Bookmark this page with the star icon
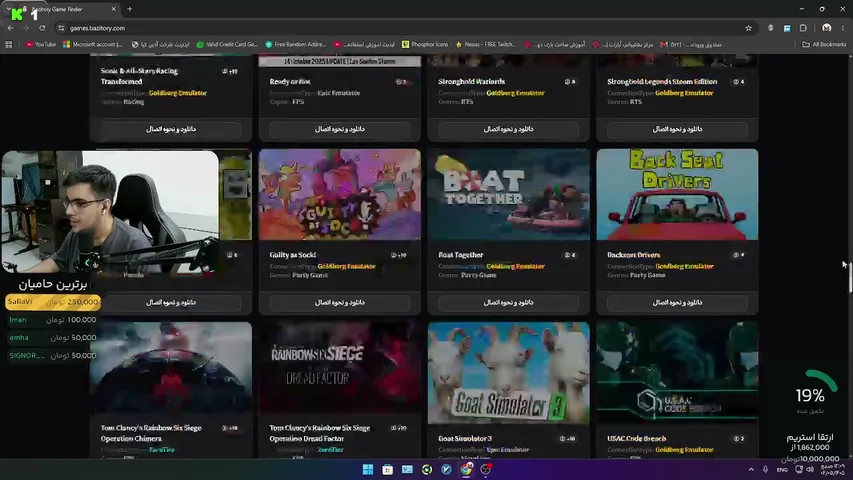The image size is (853, 480). 749,28
